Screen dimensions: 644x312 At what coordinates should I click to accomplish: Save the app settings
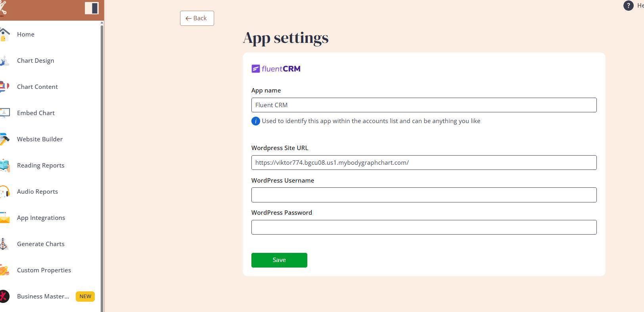[279, 260]
